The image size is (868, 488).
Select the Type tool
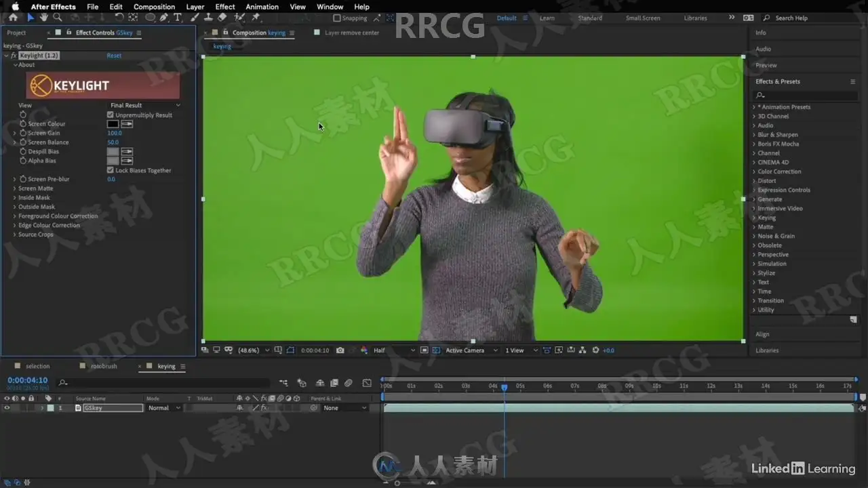tap(178, 17)
